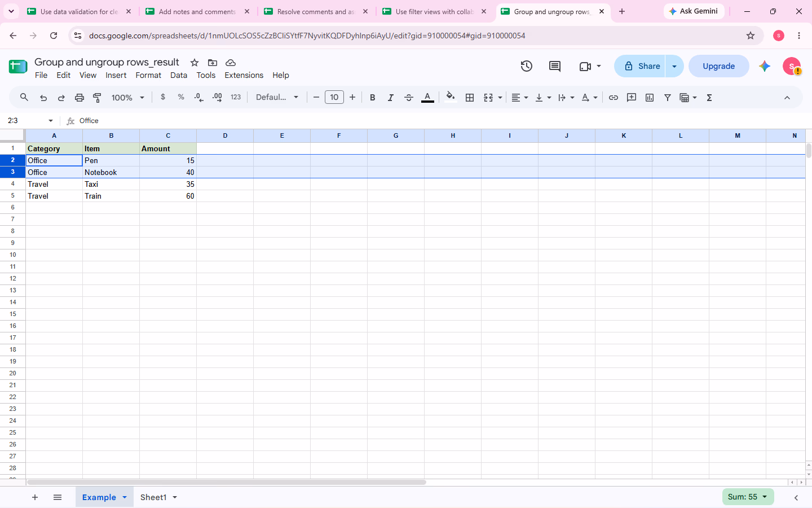The width and height of the screenshot is (812, 508).
Task: Open cell borders options
Action: click(470, 98)
